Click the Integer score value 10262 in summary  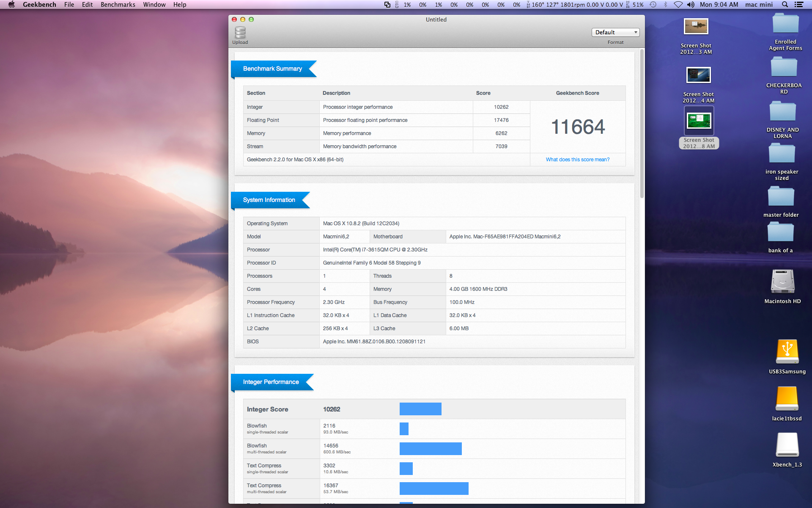[x=501, y=107]
